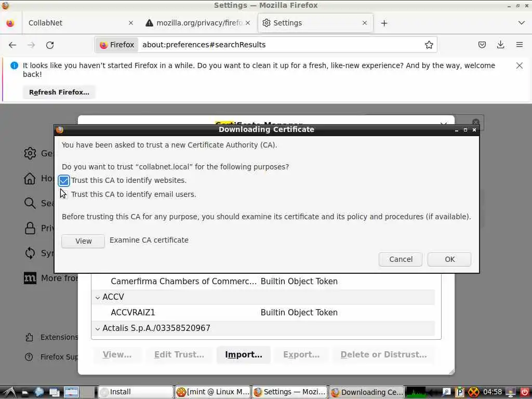This screenshot has width=532, height=399.
Task: Click the magnifier icon in system tray
Action: pos(447,392)
